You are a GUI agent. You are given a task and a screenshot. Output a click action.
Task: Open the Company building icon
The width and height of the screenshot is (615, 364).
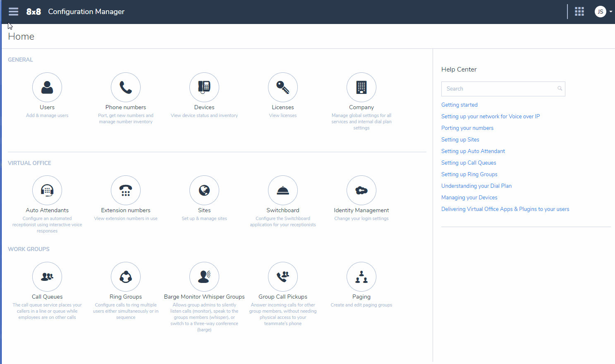tap(361, 87)
